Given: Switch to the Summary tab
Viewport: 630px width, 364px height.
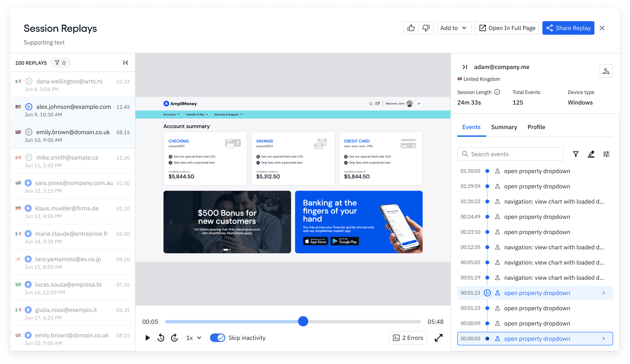Looking at the screenshot, I should pos(504,127).
